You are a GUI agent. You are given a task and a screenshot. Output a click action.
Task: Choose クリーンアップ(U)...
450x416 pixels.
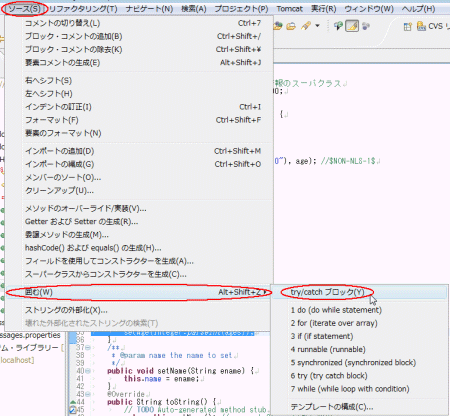point(139,191)
